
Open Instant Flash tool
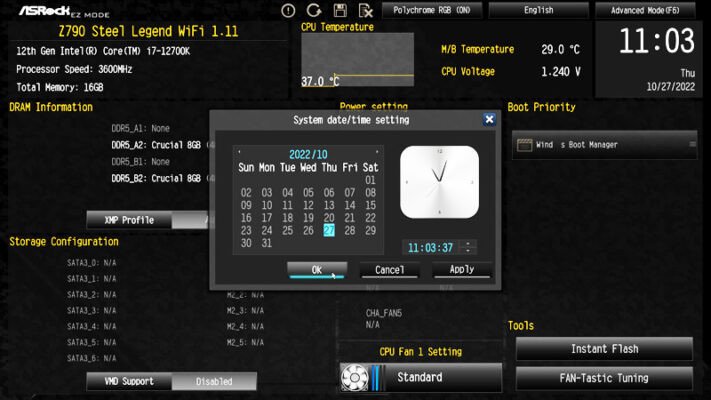(604, 349)
